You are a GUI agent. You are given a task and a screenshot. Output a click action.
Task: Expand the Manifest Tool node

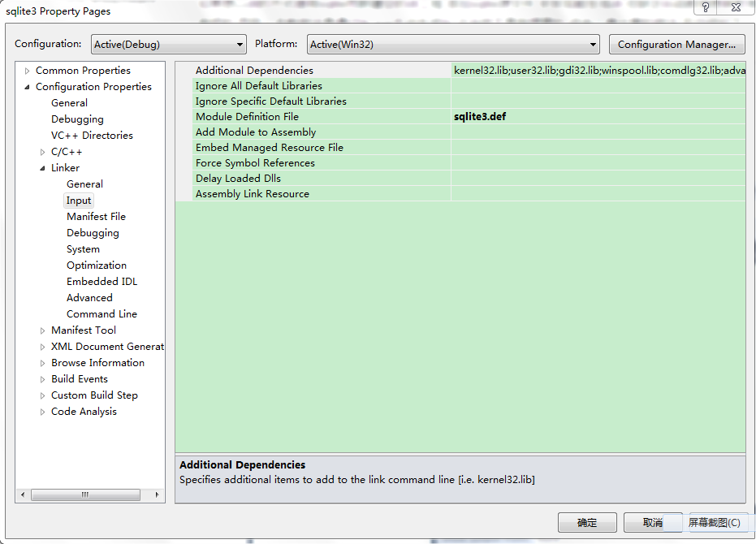click(42, 330)
